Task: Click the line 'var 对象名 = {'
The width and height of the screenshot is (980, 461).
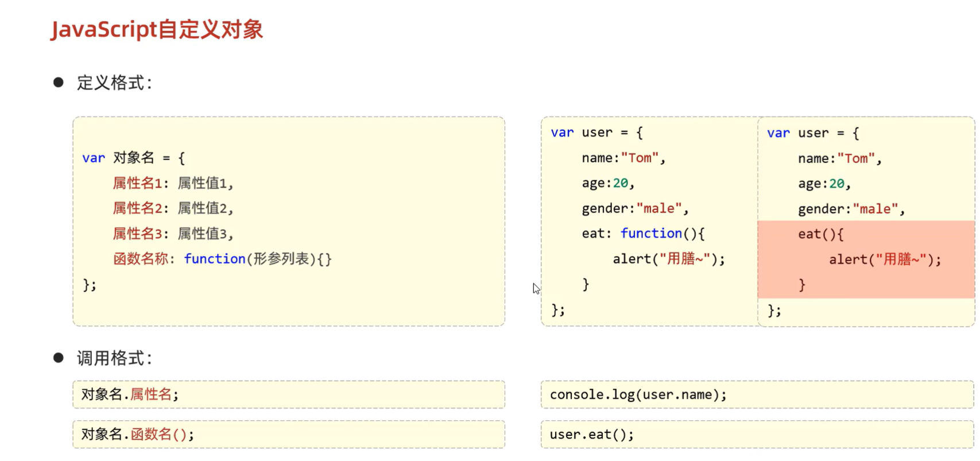Action: pyautogui.click(x=133, y=158)
